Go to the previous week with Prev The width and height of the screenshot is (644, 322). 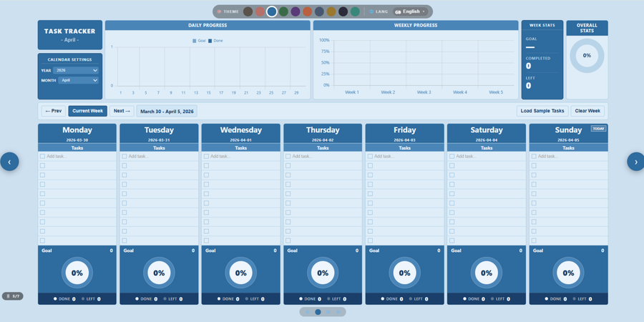[x=54, y=111]
